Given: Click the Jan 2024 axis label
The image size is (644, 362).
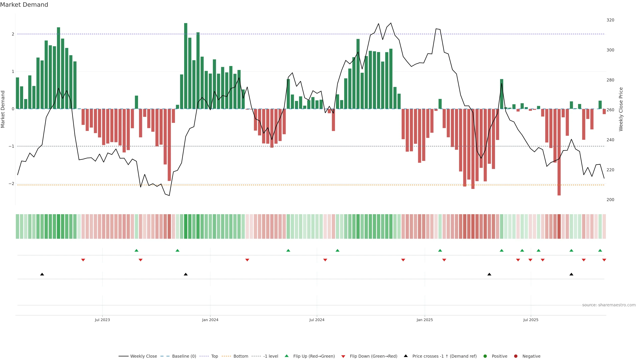Looking at the screenshot, I should 210,320.
